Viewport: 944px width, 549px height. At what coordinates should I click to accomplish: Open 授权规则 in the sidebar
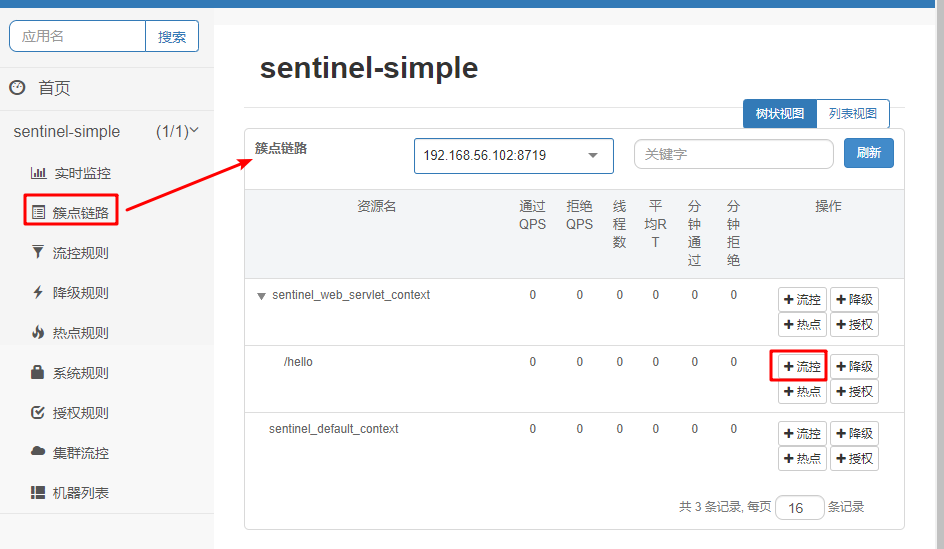81,413
